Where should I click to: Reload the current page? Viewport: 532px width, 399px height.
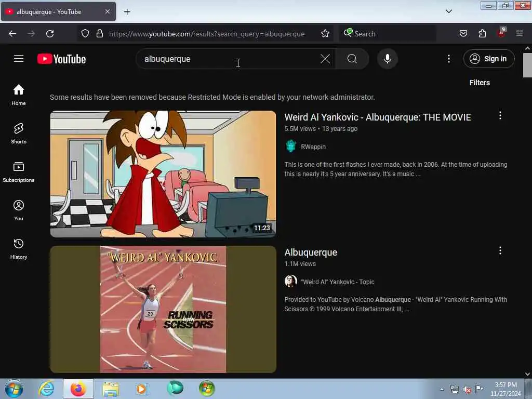click(x=50, y=34)
